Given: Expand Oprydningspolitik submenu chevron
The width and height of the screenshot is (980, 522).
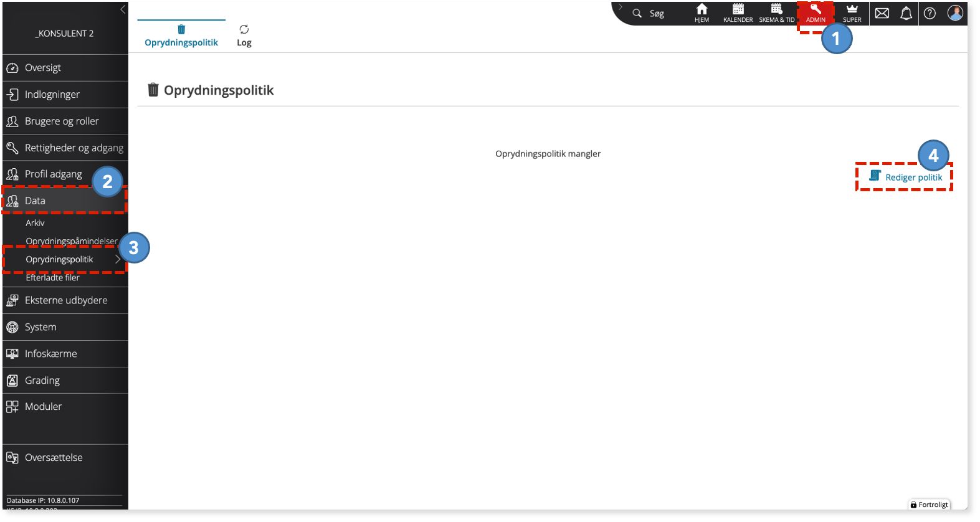Looking at the screenshot, I should [118, 259].
